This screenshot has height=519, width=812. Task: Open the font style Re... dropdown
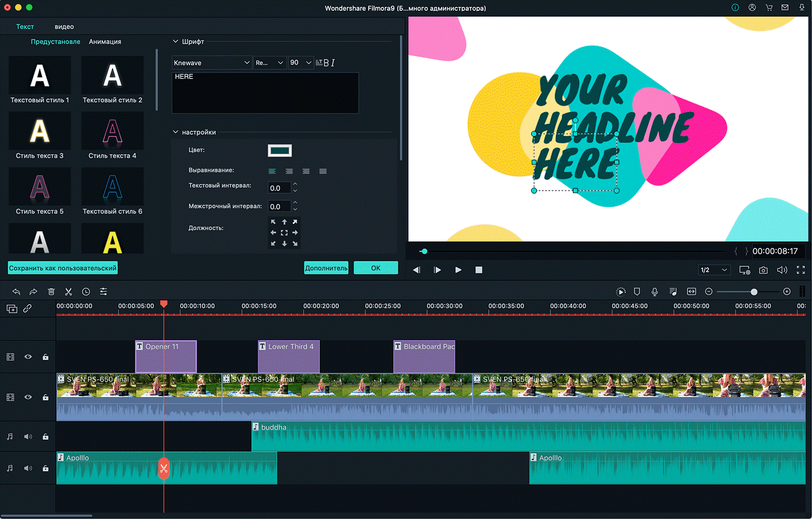(x=270, y=63)
